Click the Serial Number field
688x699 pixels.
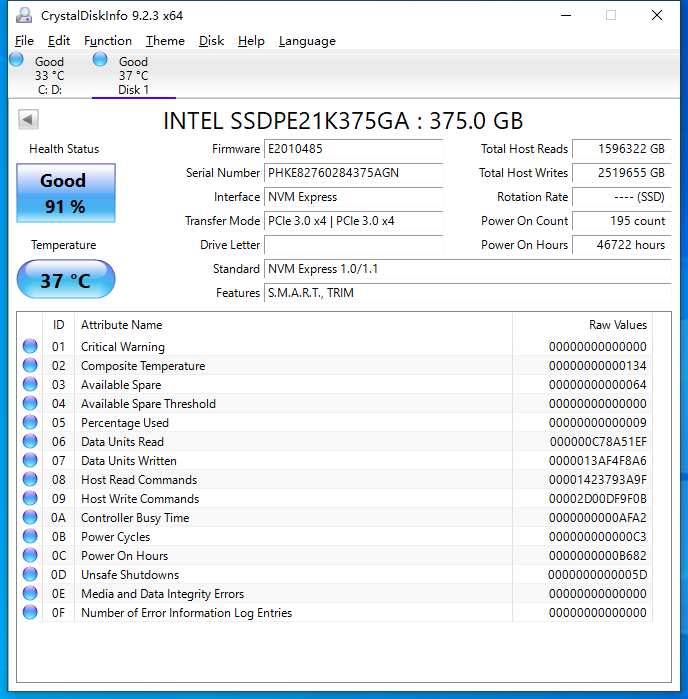[x=354, y=173]
